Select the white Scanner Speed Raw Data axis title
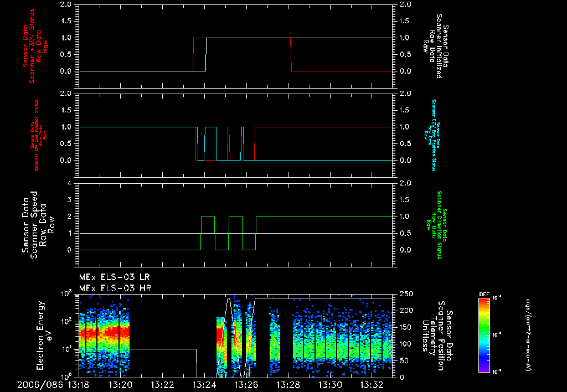The height and width of the screenshot is (392, 567). [38, 225]
